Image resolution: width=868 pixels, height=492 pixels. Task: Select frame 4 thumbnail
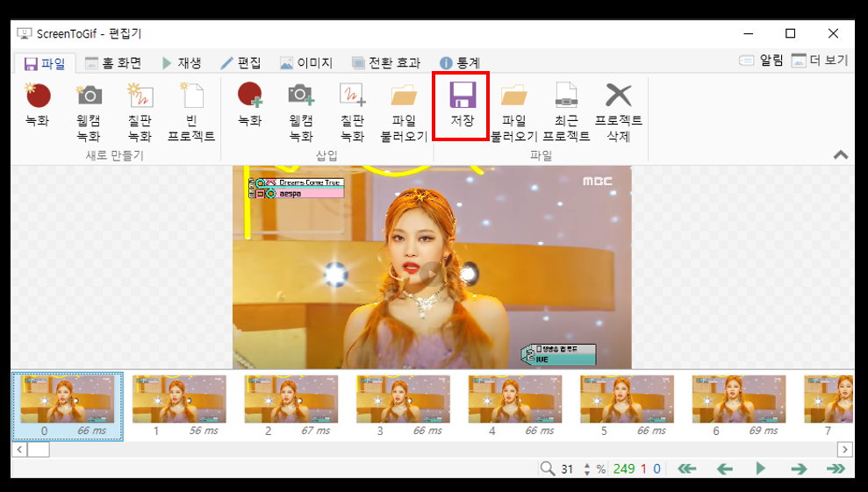point(515,406)
